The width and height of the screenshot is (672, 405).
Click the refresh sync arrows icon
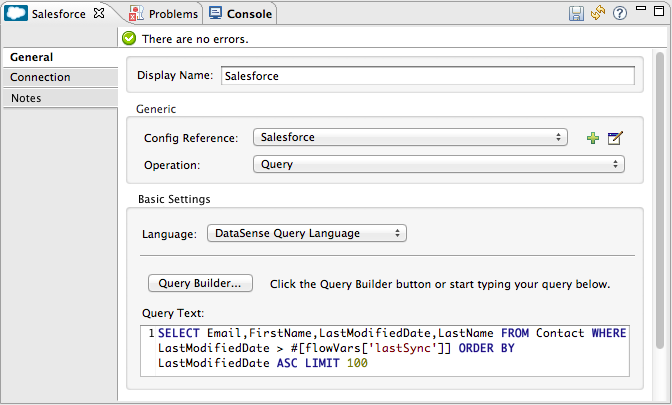point(598,13)
